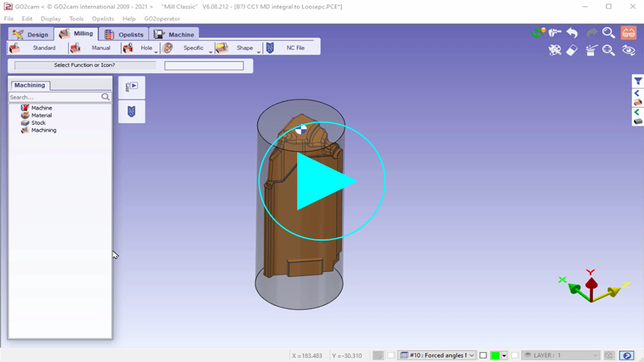The image size is (644, 362).
Task: Open the paint palette appearance icon
Action: (x=554, y=50)
